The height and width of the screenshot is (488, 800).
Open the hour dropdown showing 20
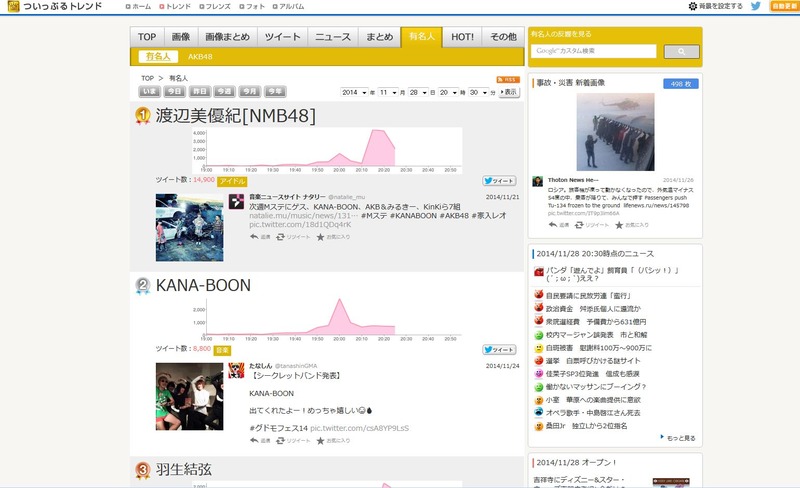[448, 92]
